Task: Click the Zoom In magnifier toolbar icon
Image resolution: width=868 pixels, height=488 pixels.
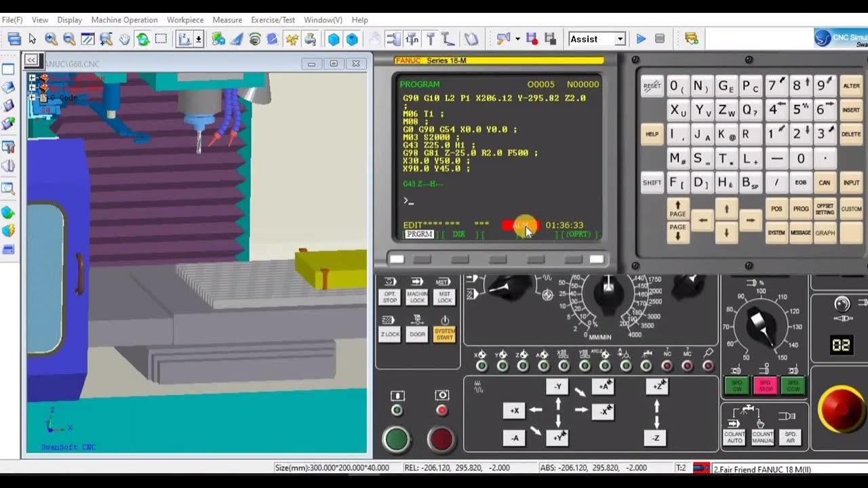Action: click(51, 39)
